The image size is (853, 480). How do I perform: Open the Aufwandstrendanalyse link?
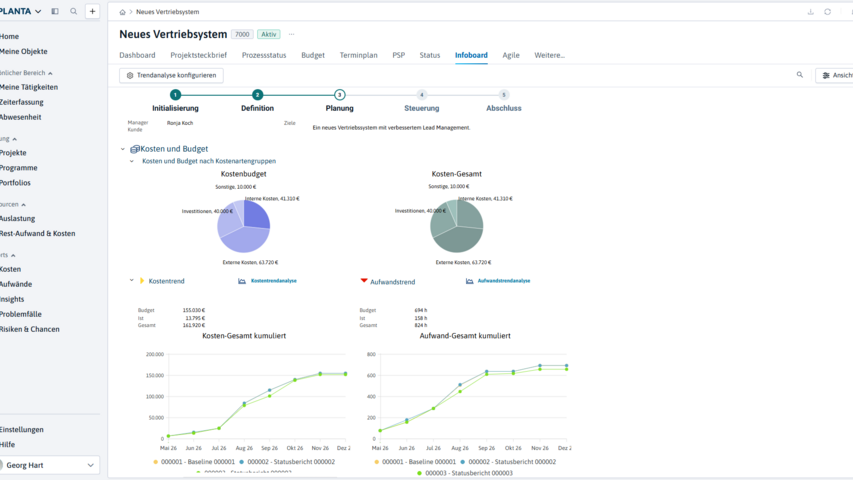coord(504,281)
